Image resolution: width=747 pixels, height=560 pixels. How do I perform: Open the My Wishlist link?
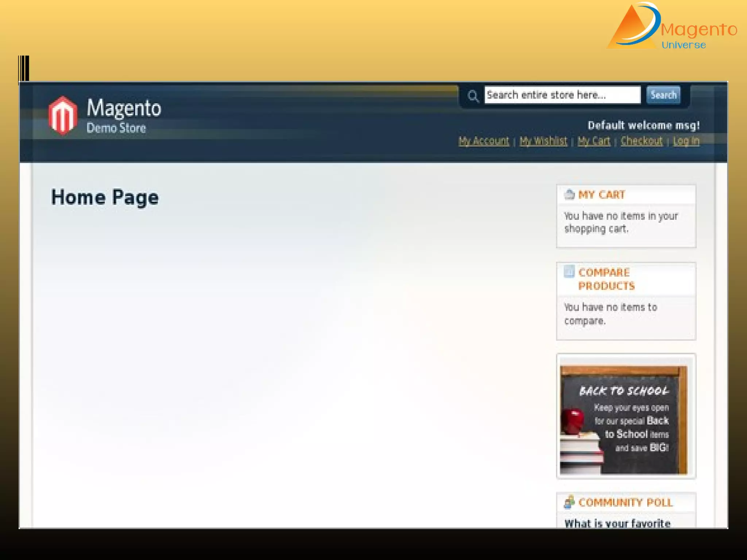(x=543, y=141)
